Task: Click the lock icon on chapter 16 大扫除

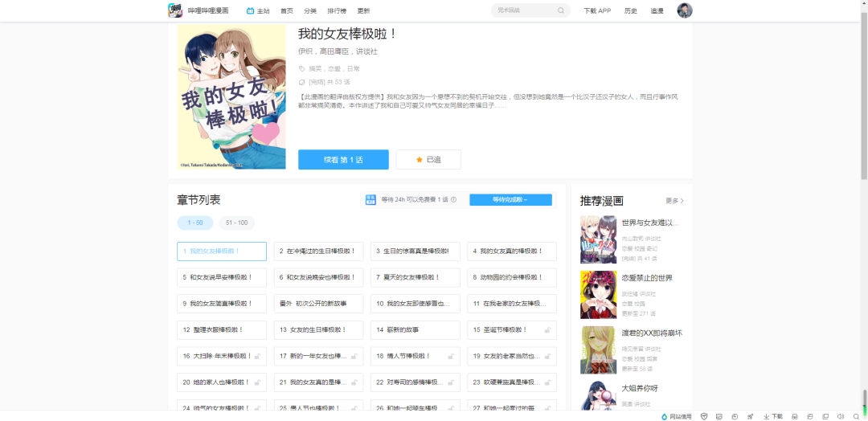Action: point(257,356)
